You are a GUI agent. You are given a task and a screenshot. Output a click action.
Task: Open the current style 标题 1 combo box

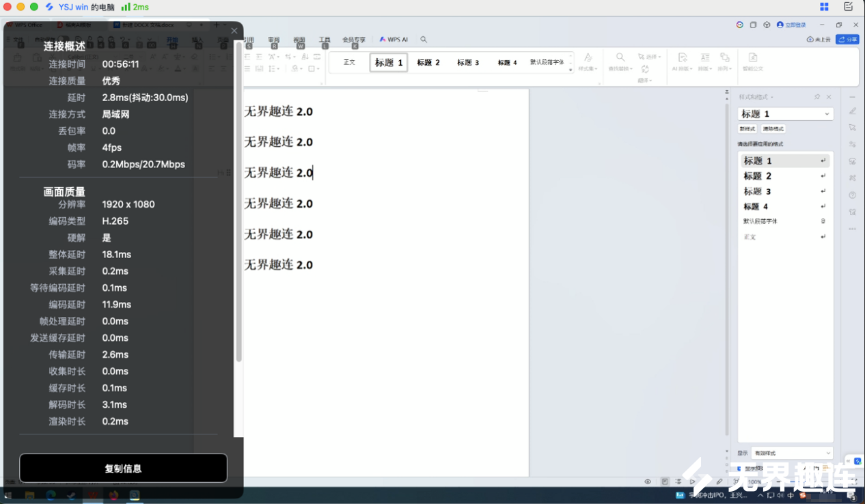pyautogui.click(x=786, y=114)
